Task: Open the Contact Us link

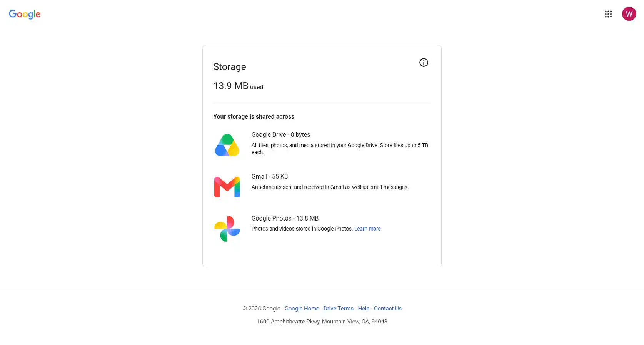Action: (388, 309)
